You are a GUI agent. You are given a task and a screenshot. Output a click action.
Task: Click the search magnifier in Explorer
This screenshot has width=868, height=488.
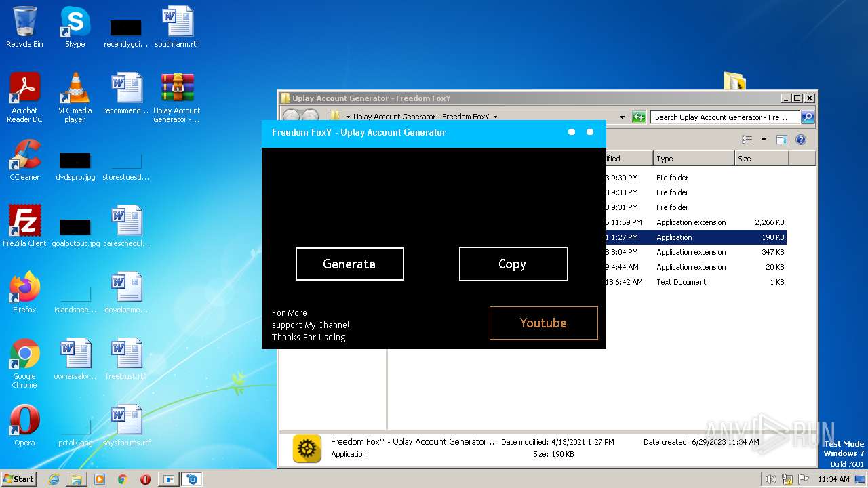pos(808,117)
